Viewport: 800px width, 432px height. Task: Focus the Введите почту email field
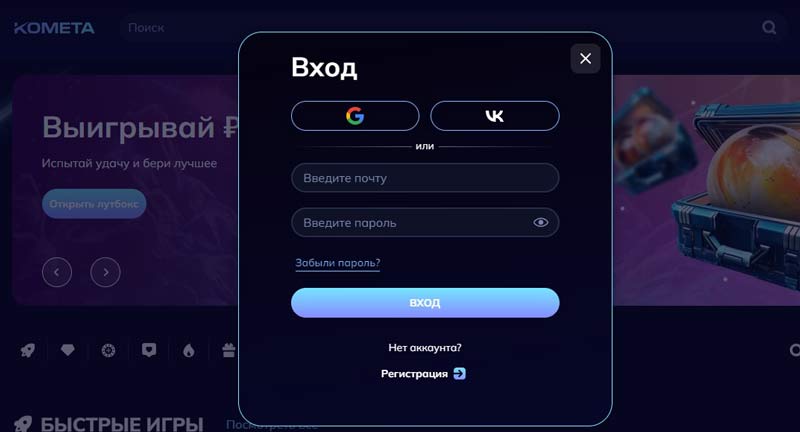[x=425, y=178]
